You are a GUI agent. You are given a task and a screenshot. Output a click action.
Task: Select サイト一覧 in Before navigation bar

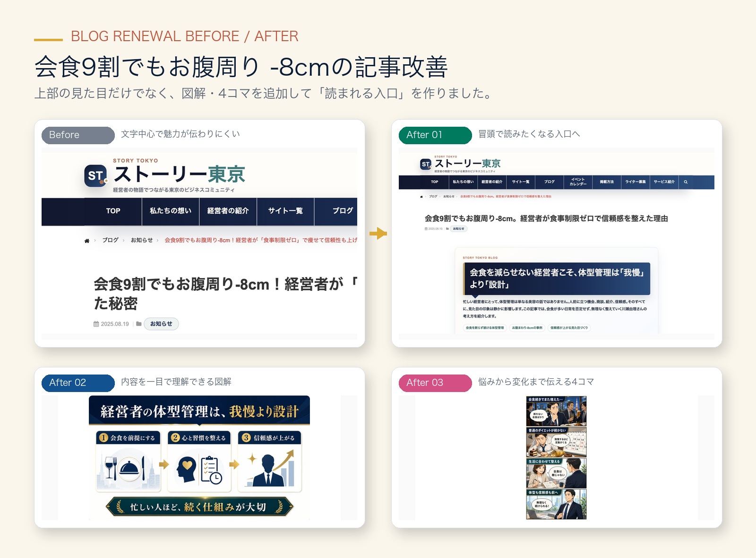(285, 211)
